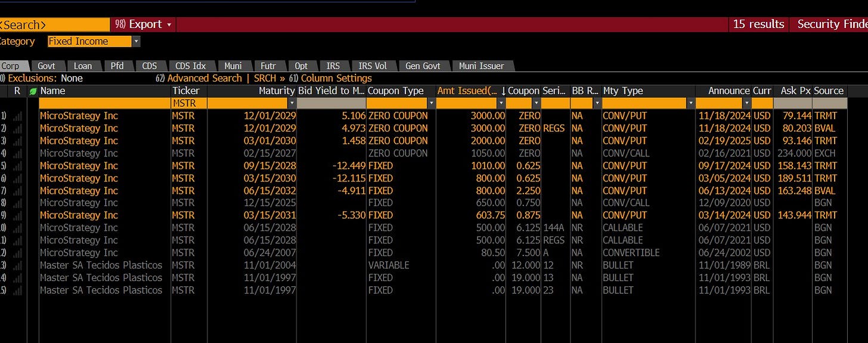
Task: Switch to the Govt tab
Action: click(46, 66)
